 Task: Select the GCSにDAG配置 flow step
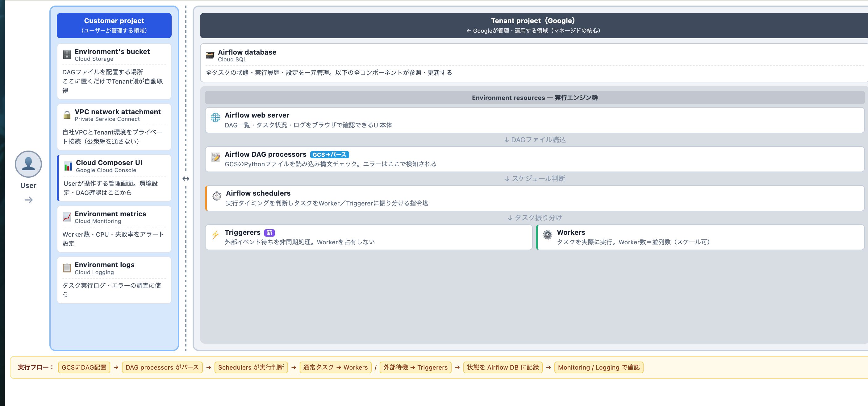pyautogui.click(x=84, y=367)
